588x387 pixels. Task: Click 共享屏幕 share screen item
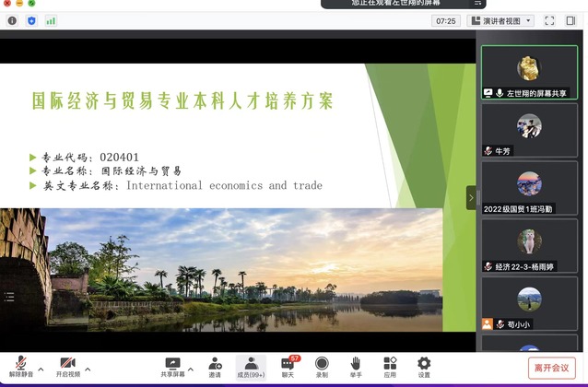(x=172, y=368)
